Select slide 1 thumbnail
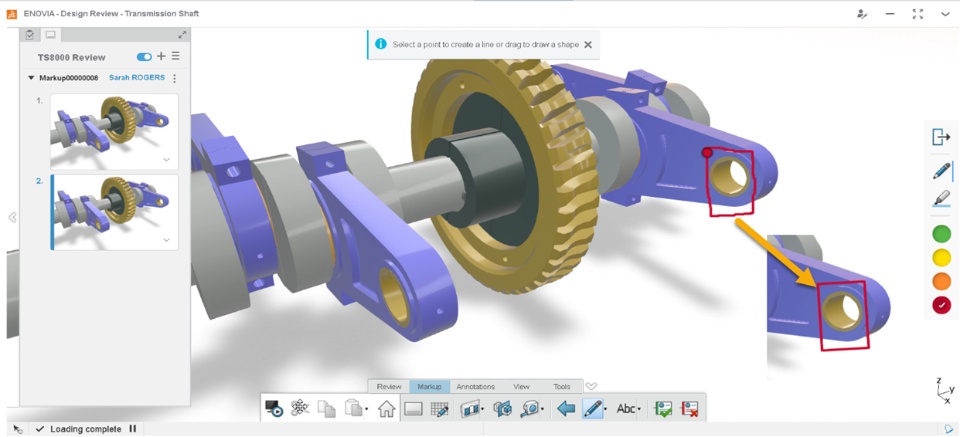 [114, 132]
